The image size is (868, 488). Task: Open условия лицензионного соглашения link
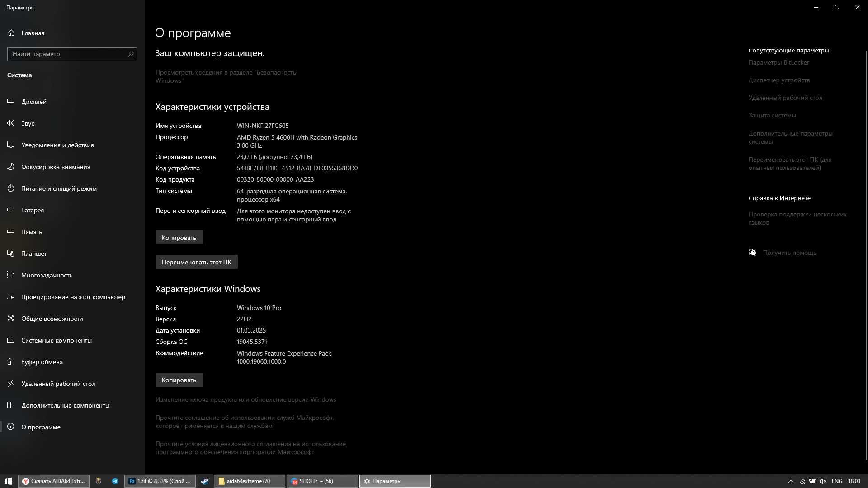(250, 448)
